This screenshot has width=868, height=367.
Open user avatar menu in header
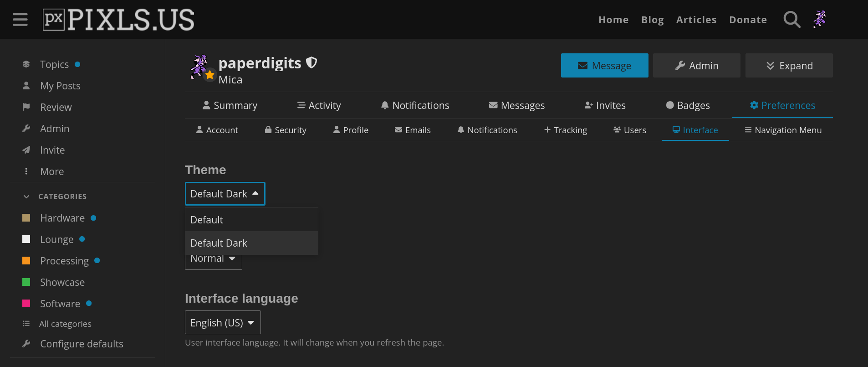coord(820,20)
